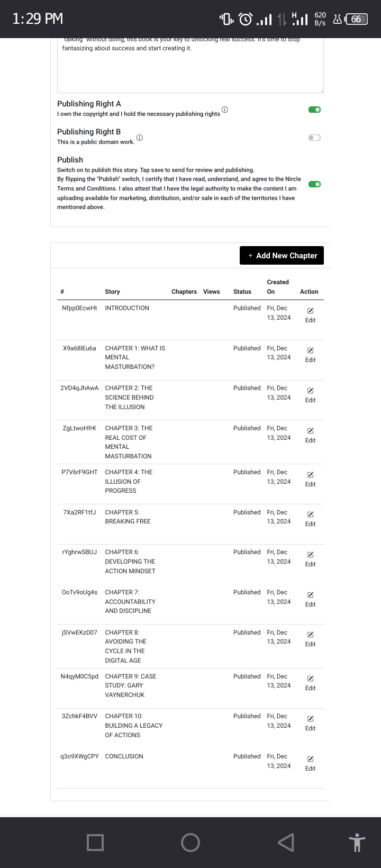Edit Chapter 3: The Real Cost row
The width and height of the screenshot is (381, 868).
coord(311,431)
